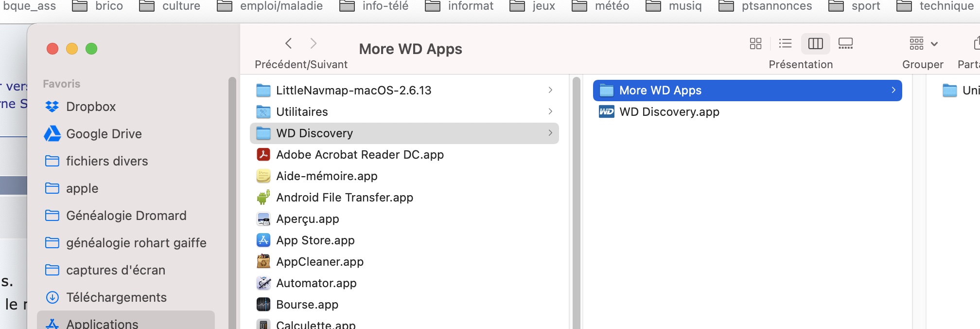
Task: Select WD Discovery.app
Action: click(747, 111)
